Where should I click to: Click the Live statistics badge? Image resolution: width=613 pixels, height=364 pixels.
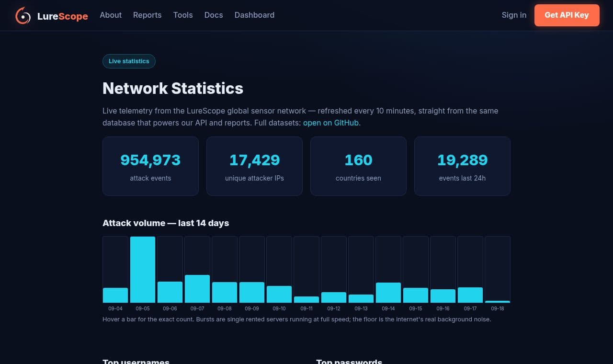129,61
